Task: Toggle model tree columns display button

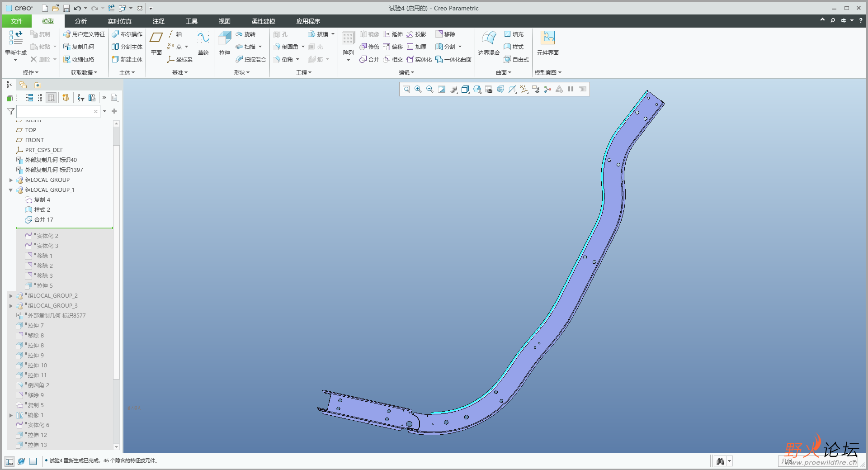Action: pos(51,98)
